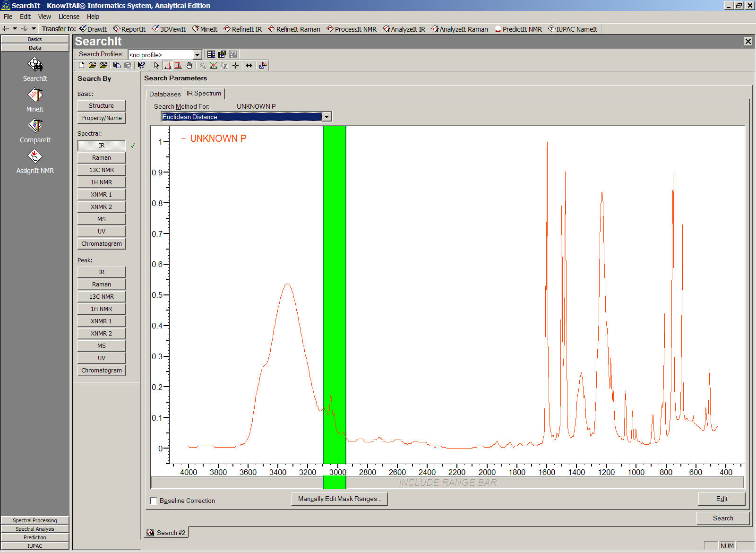The width and height of the screenshot is (756, 553).
Task: Open the back navigation arrow dropdown
Action: click(x=15, y=29)
